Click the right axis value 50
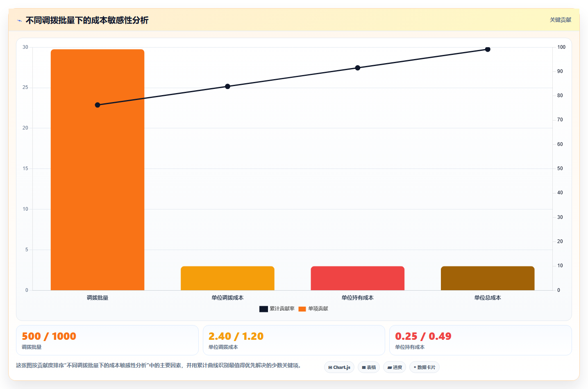The width and height of the screenshot is (588, 389). pyautogui.click(x=560, y=168)
